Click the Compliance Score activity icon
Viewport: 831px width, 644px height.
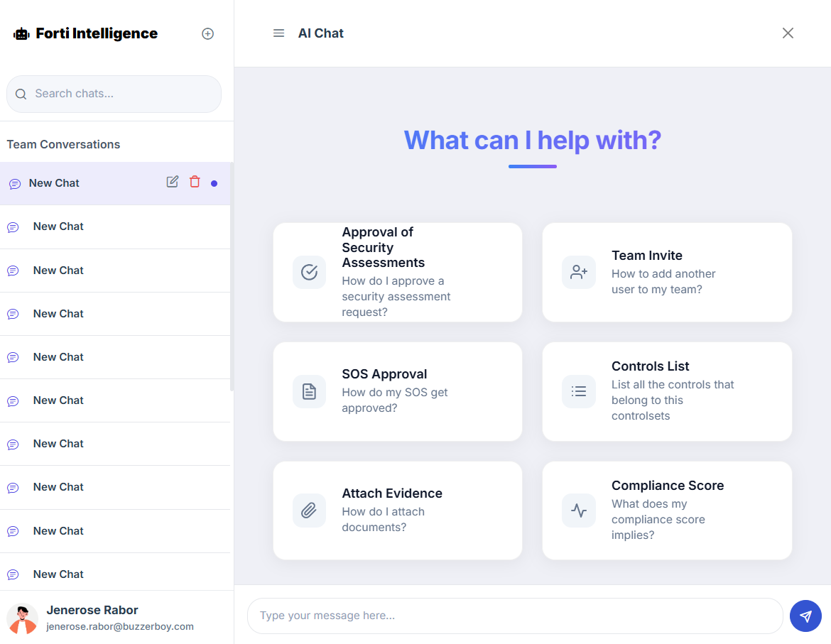(579, 511)
